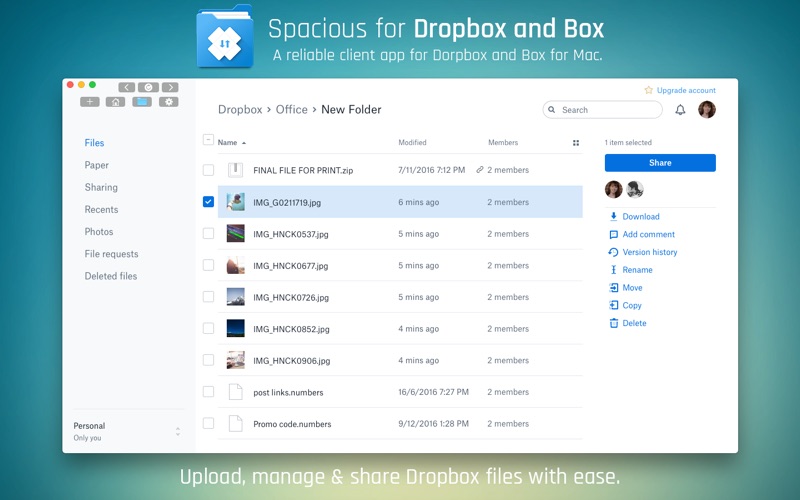Go to Office in breadcrumb
This screenshot has width=800, height=500.
click(x=291, y=110)
